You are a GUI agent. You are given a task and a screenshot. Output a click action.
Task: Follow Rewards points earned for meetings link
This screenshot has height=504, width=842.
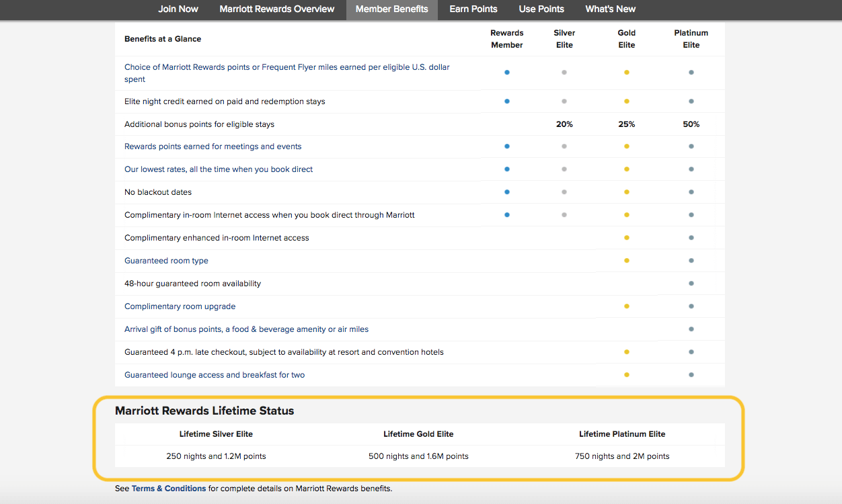tap(213, 146)
